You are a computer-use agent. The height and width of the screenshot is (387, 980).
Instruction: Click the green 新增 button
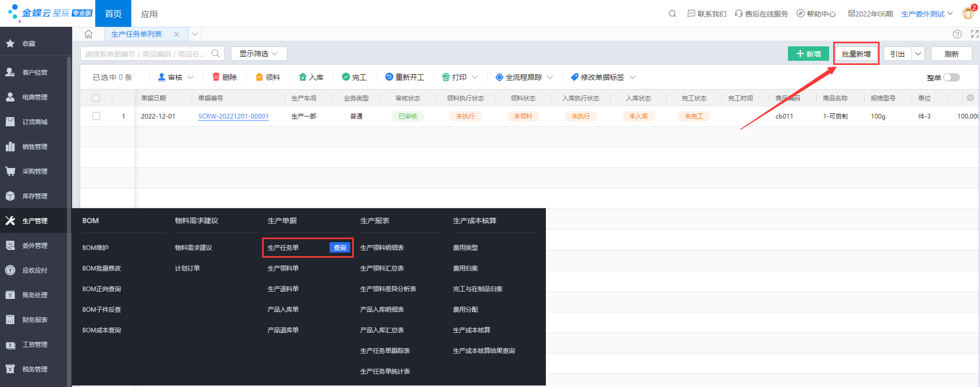pos(809,54)
